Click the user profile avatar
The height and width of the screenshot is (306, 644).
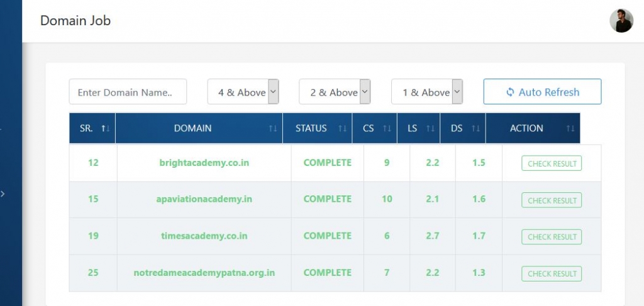[x=621, y=21]
